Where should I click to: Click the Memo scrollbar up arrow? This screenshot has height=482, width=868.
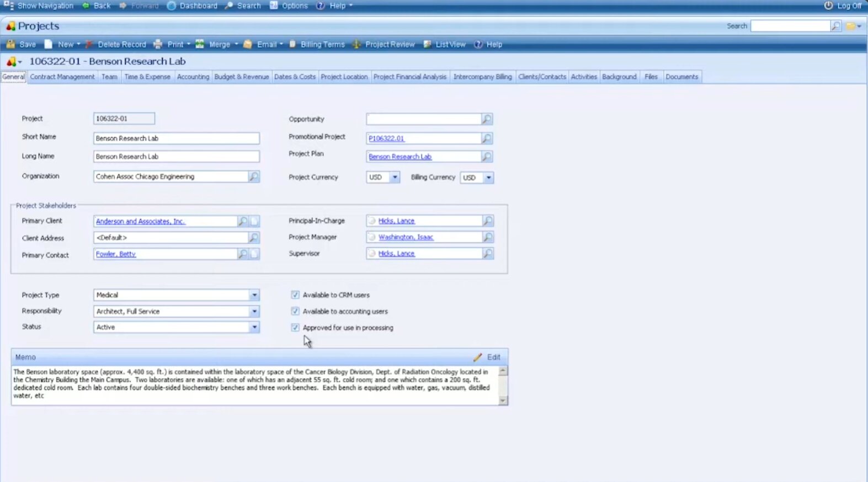point(503,371)
